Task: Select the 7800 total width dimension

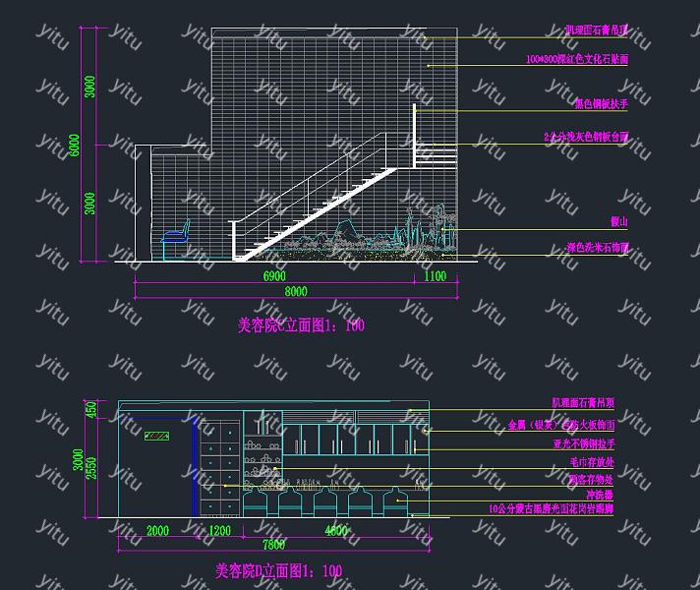Action: [x=273, y=545]
